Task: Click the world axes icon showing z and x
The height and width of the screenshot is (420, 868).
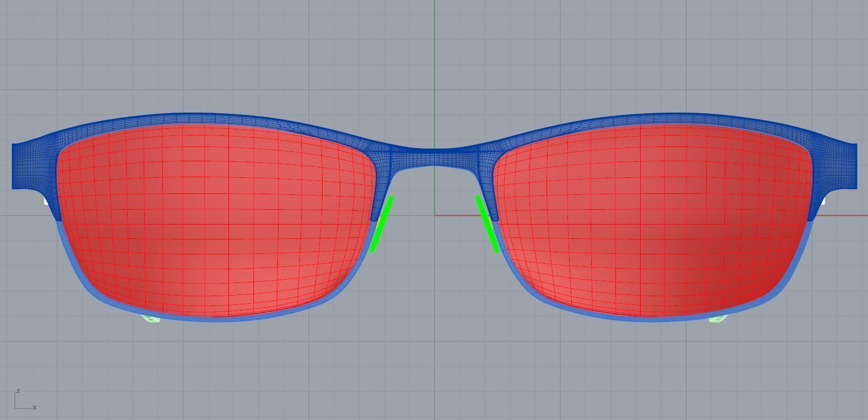Action: pos(25,400)
